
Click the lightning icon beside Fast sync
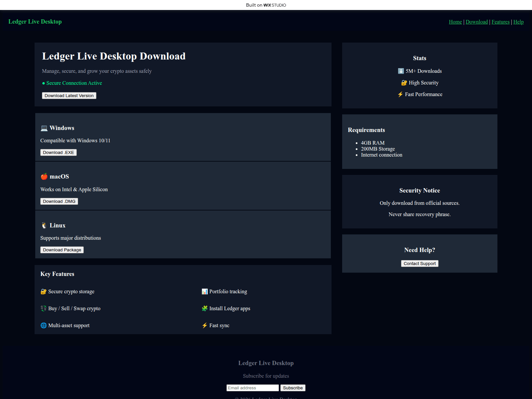pyautogui.click(x=204, y=326)
